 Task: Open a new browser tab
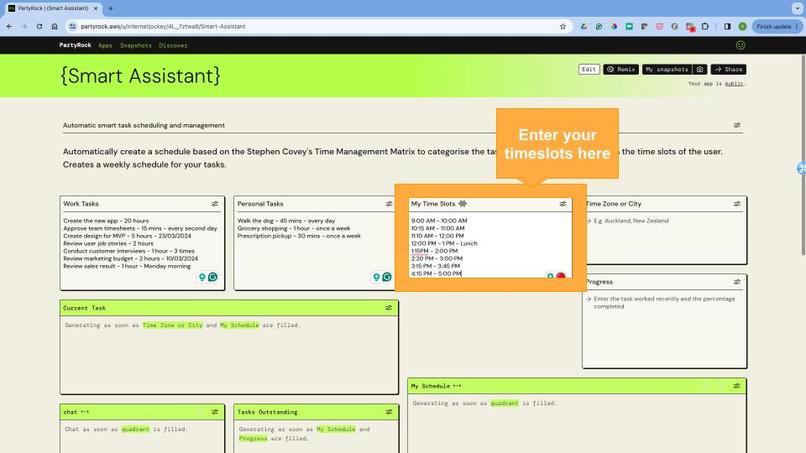111,8
